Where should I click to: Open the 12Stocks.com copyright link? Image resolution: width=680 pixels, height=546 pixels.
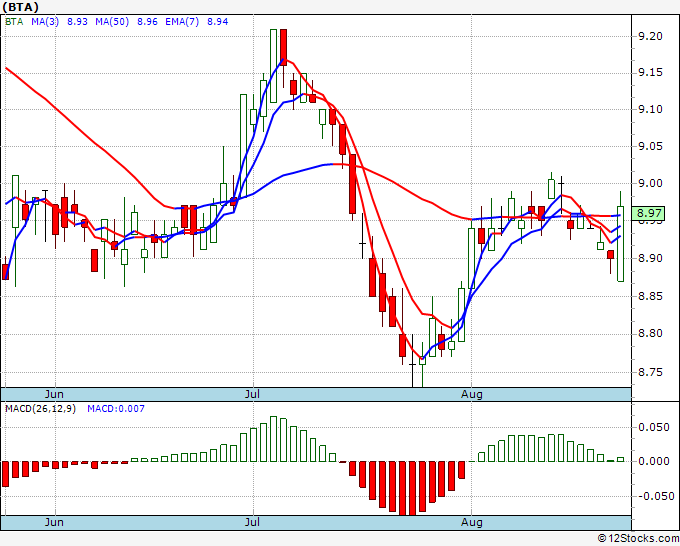[x=638, y=539]
